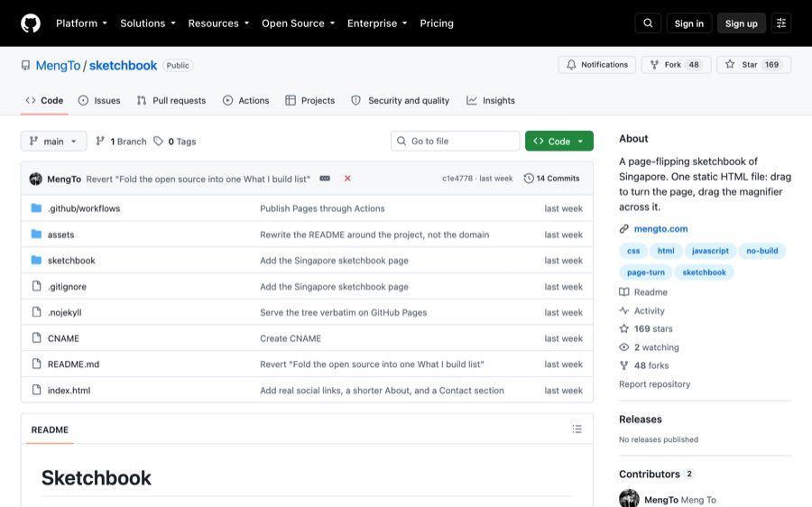The width and height of the screenshot is (812, 507).
Task: Open the javascript topic tag
Action: (710, 251)
